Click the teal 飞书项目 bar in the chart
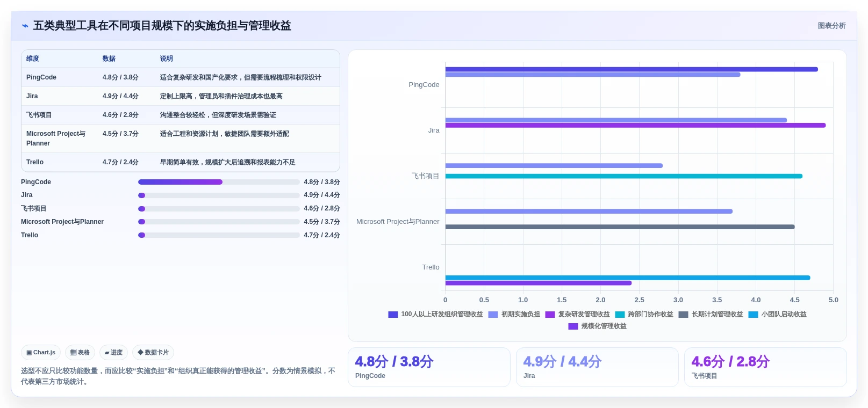The image size is (868, 408). (x=624, y=176)
